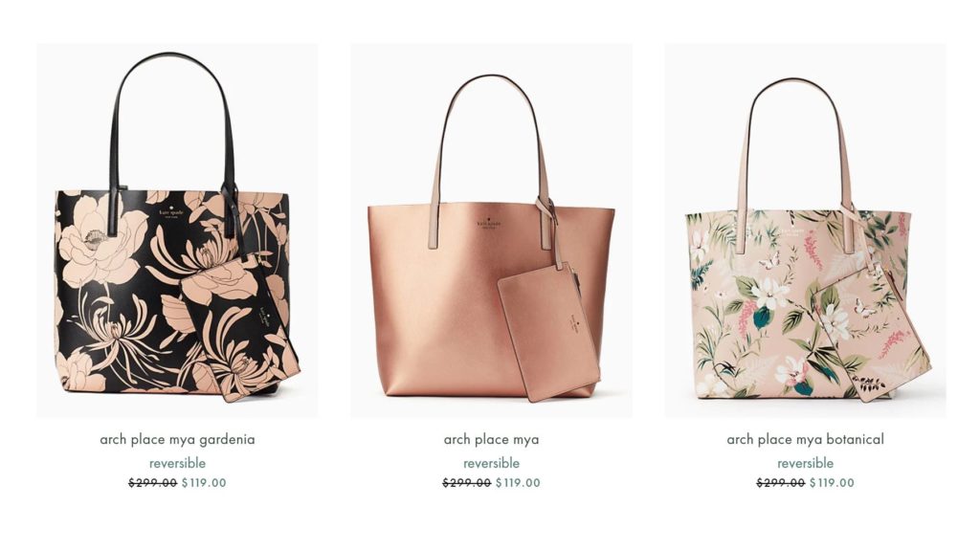Click the $119.00 sale price for botanical tote

832,482
